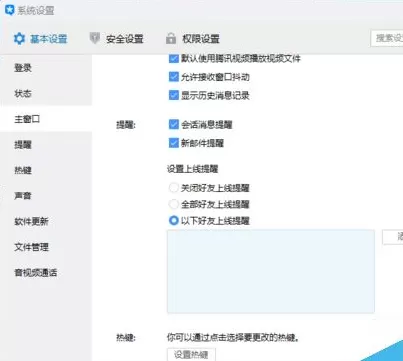Image resolution: width=403 pixels, height=361 pixels.
Task: Click the settings search field
Action: 387,38
